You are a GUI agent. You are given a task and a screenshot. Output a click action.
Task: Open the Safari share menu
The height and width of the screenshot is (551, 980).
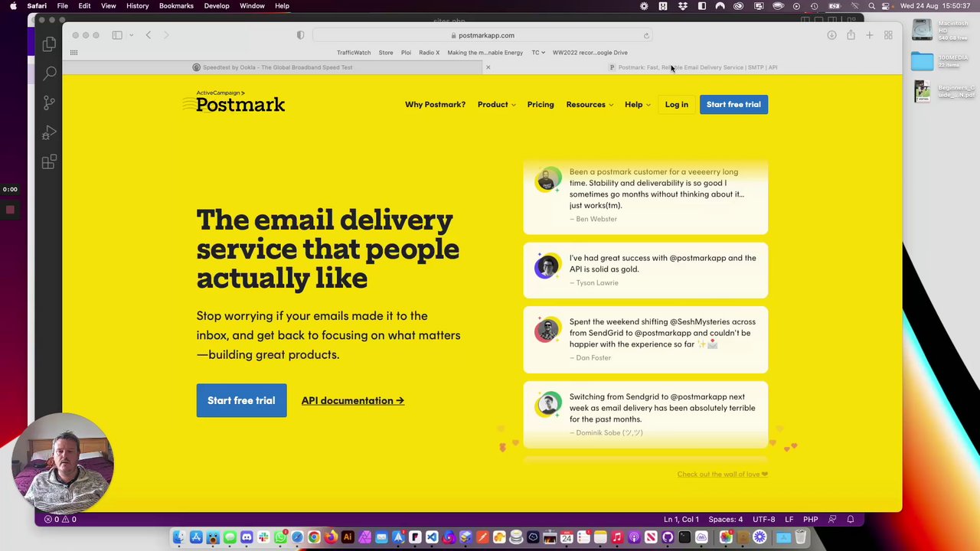851,35
